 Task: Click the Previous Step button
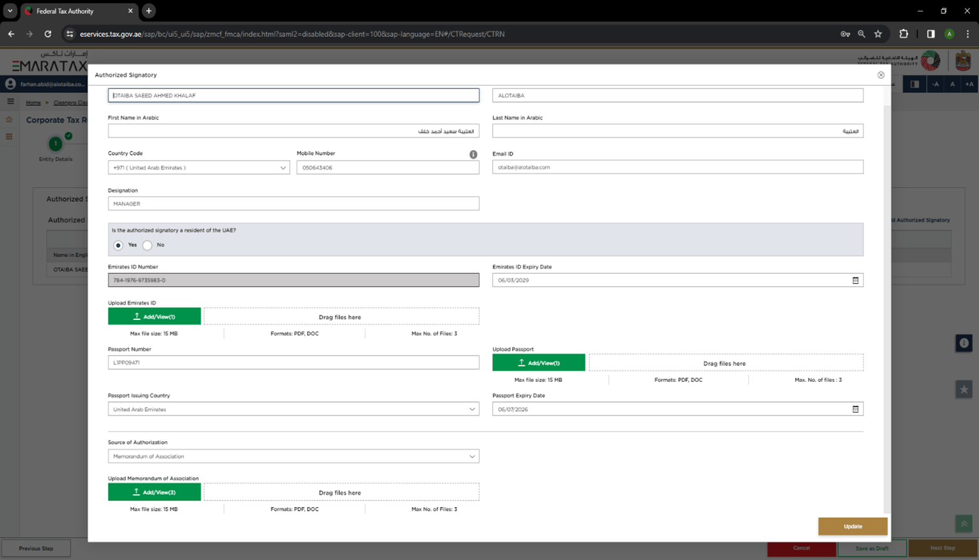point(36,548)
